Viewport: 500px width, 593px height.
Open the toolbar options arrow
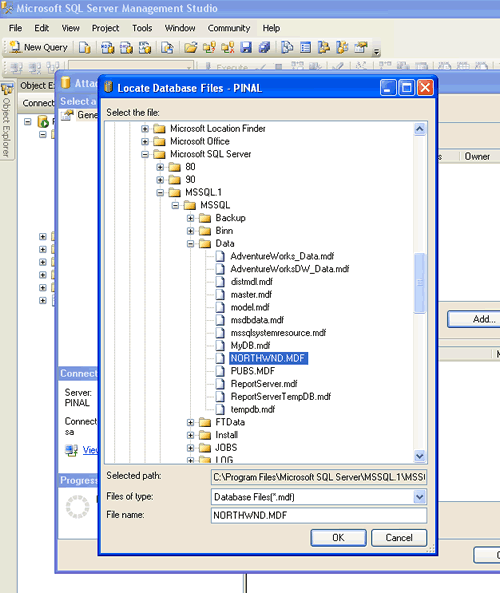376,52
